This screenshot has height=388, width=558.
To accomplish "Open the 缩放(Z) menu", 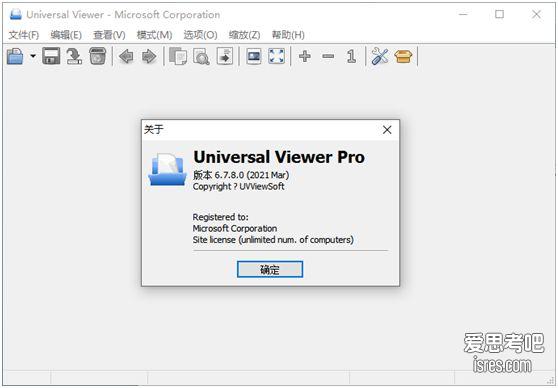I will [x=244, y=35].
